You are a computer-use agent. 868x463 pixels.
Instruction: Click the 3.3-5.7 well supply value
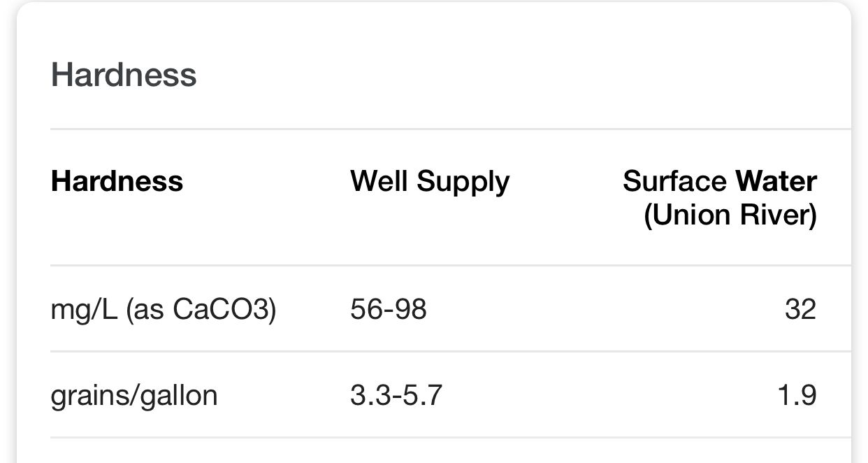(396, 395)
